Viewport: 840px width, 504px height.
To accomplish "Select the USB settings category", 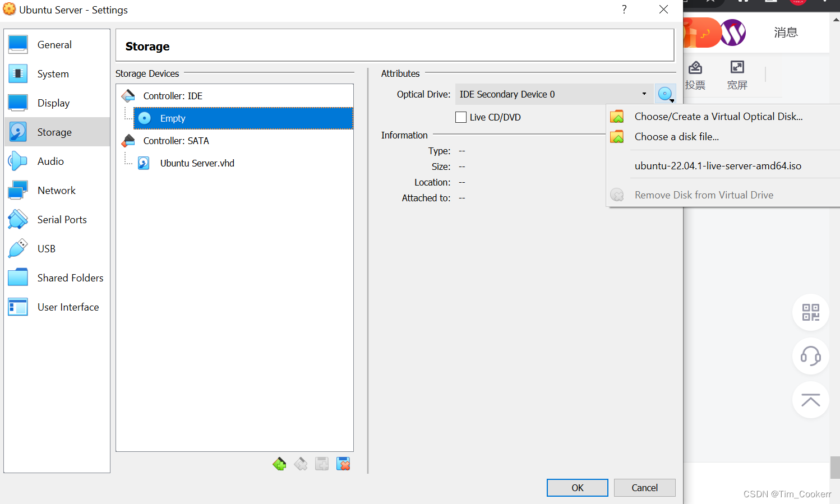I will click(x=57, y=249).
